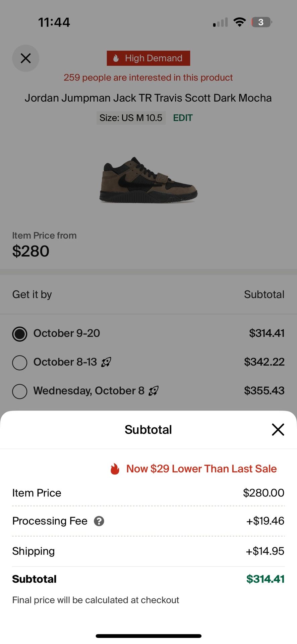The height and width of the screenshot is (644, 297).
Task: Tap the High Demand badge
Action: click(x=148, y=58)
